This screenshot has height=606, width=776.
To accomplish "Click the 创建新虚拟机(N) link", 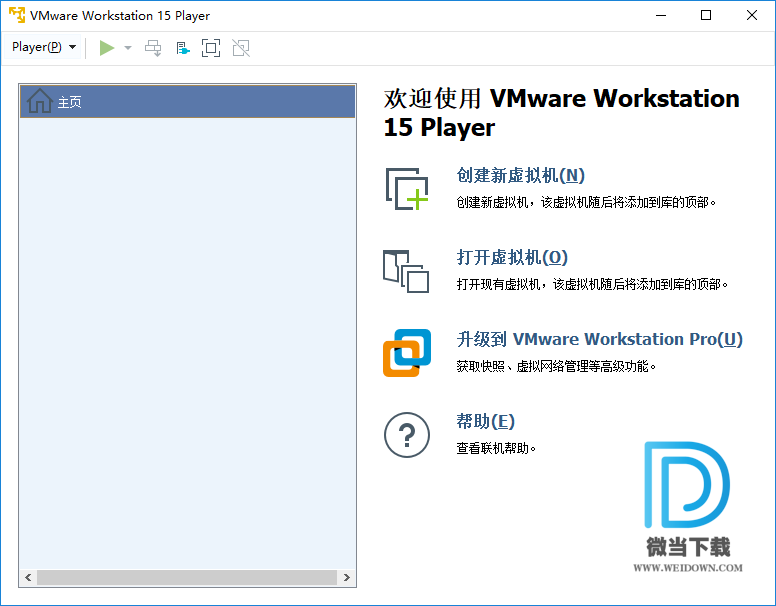I will pos(521,175).
